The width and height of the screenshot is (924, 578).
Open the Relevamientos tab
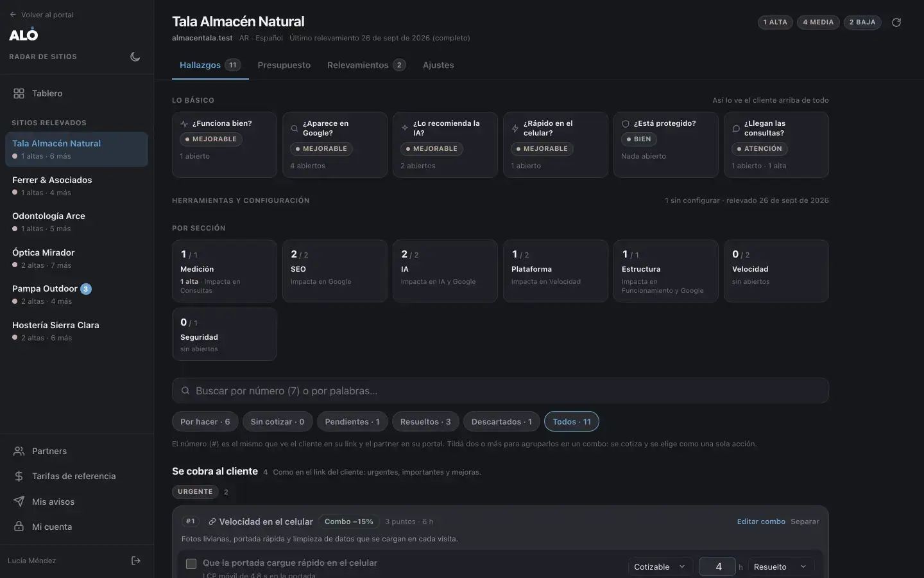click(366, 65)
